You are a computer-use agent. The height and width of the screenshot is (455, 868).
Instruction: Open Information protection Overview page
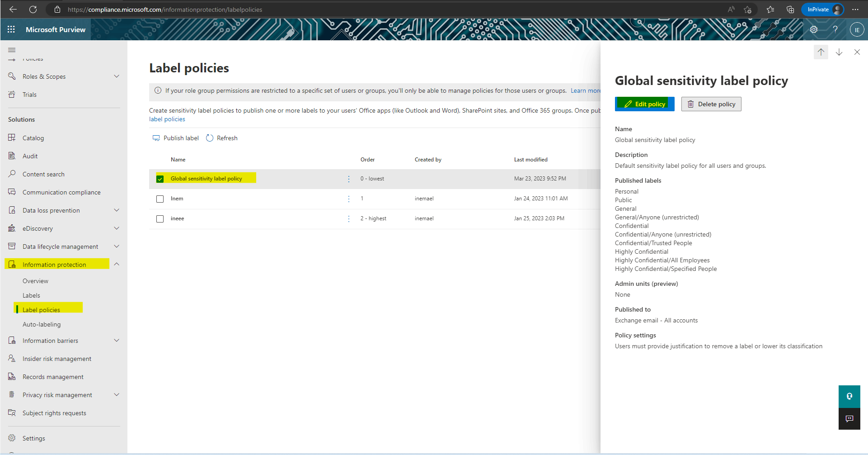pyautogui.click(x=35, y=281)
